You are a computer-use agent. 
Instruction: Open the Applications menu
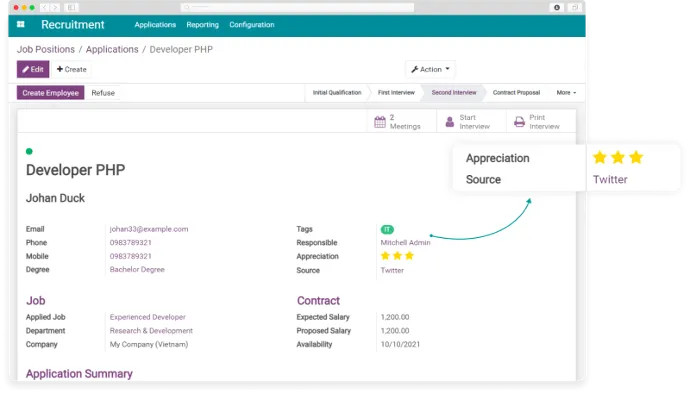[155, 25]
